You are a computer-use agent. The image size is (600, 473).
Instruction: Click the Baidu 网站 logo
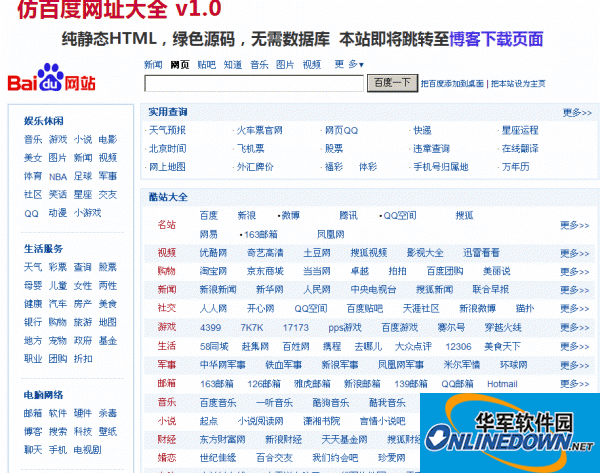pyautogui.click(x=51, y=78)
